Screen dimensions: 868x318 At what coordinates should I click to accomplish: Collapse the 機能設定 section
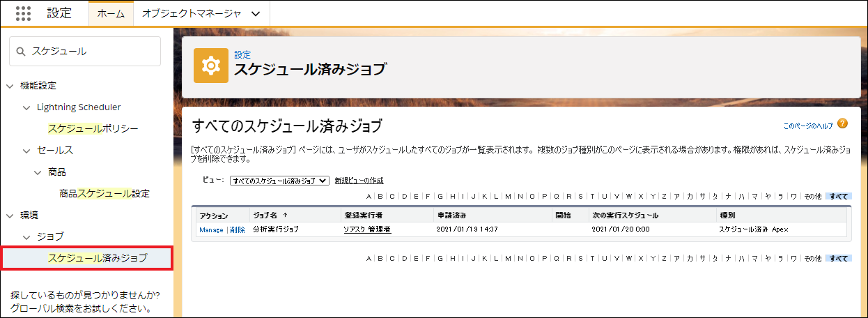pyautogui.click(x=10, y=86)
